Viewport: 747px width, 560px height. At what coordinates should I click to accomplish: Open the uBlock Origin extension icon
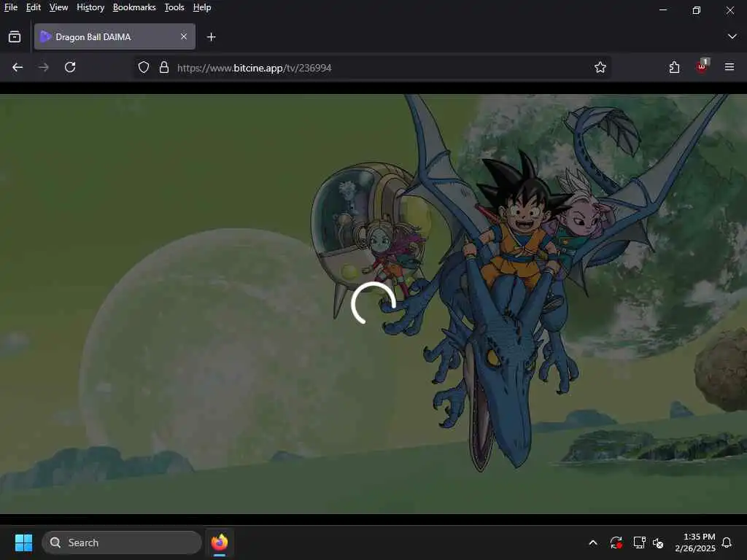702,66
